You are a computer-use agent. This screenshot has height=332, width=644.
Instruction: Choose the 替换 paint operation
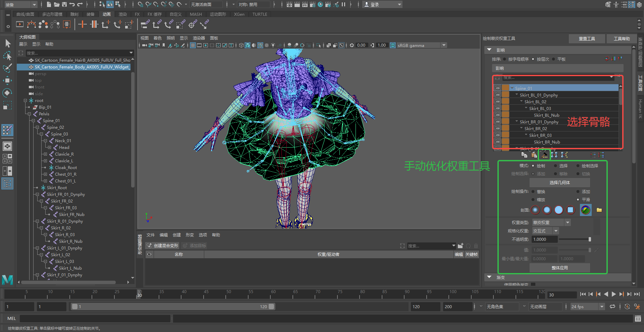533,191
